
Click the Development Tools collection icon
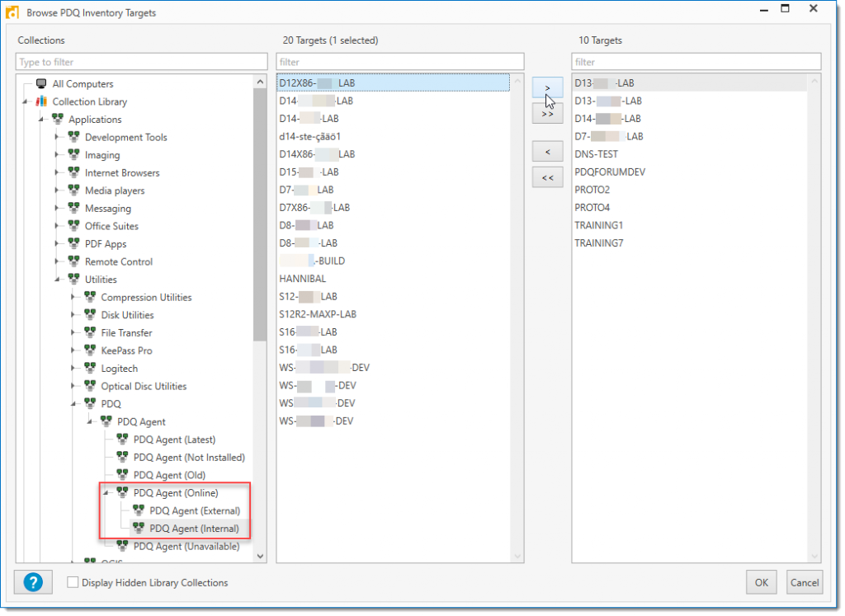point(73,137)
